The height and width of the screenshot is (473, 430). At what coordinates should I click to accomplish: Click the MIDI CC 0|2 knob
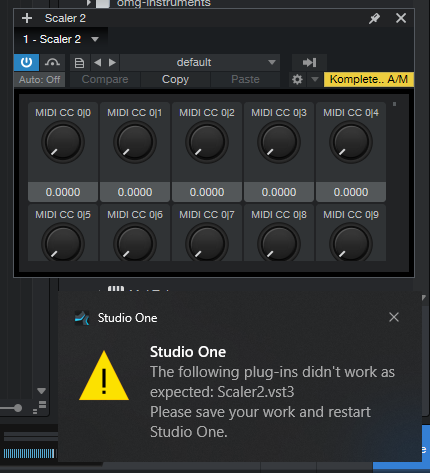207,142
